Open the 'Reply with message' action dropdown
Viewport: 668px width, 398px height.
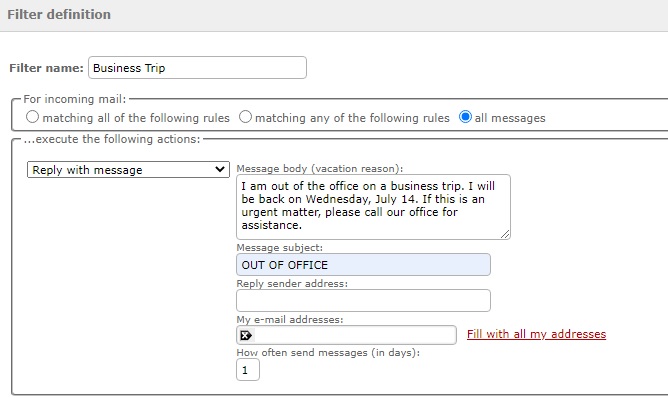[x=128, y=170]
